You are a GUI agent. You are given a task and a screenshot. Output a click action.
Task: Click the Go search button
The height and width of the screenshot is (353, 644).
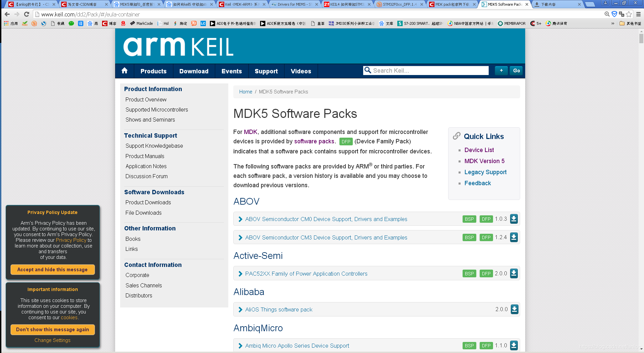(516, 71)
